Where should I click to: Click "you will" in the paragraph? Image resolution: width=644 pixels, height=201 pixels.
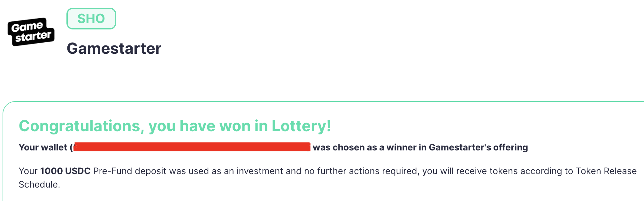(438, 171)
